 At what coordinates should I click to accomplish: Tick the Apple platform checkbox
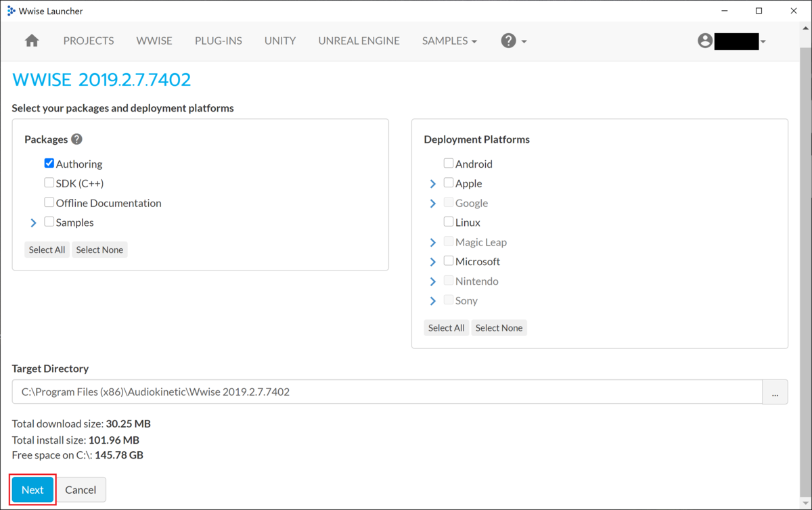pos(448,183)
